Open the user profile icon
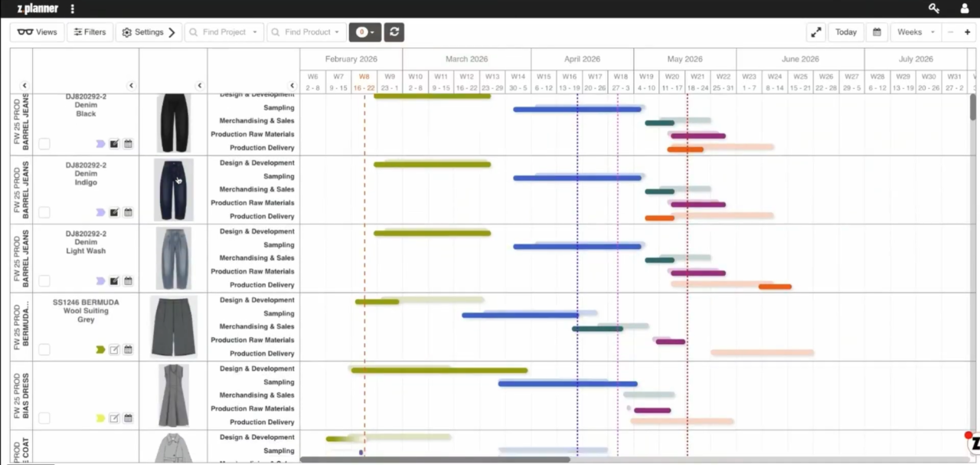This screenshot has width=980, height=465. point(965,8)
